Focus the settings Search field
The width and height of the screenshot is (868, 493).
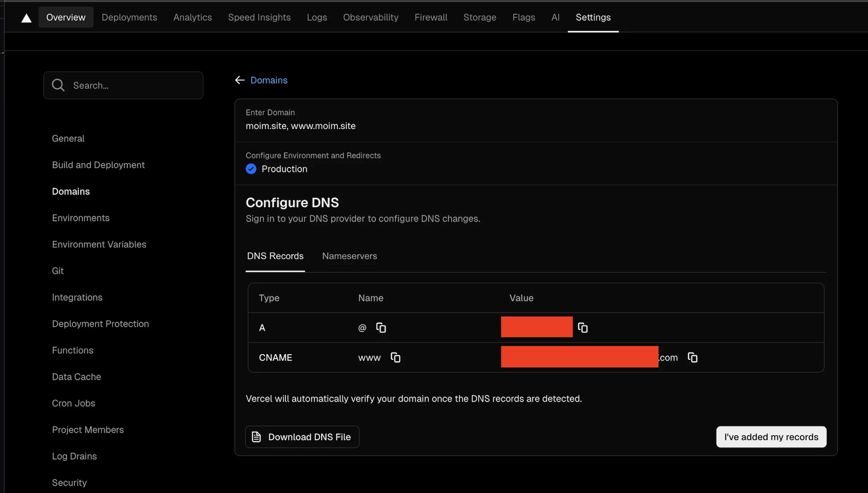click(134, 85)
